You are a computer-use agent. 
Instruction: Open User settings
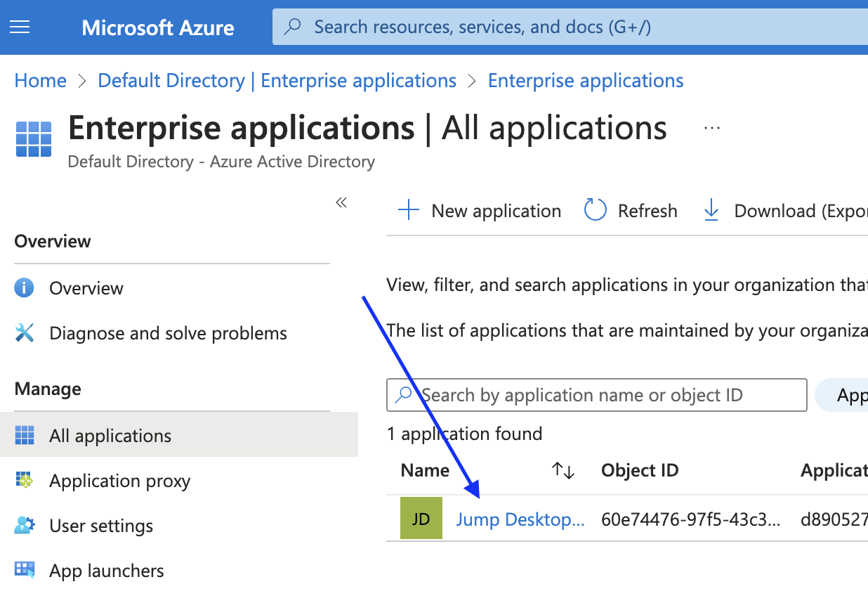click(x=101, y=526)
